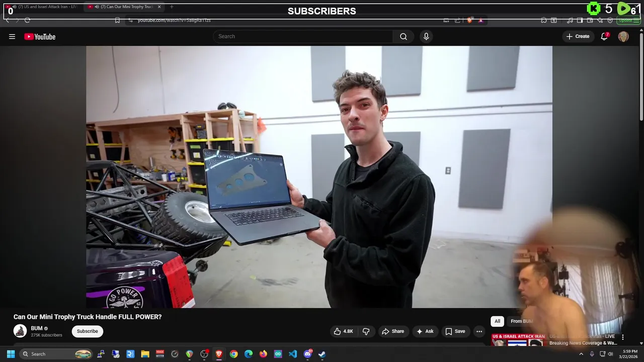644x362 pixels.
Task: Open the BUM channel avatar
Action: point(20,331)
